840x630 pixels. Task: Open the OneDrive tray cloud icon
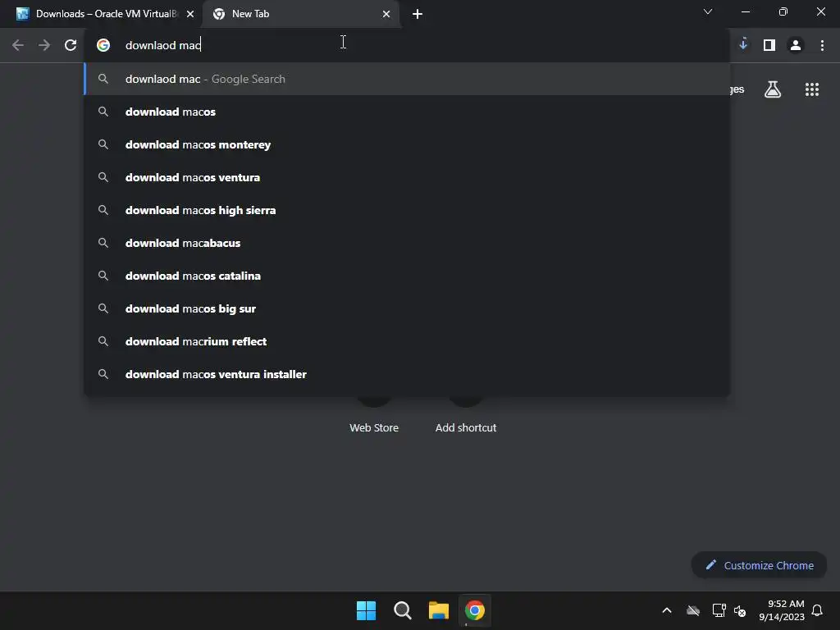click(693, 610)
